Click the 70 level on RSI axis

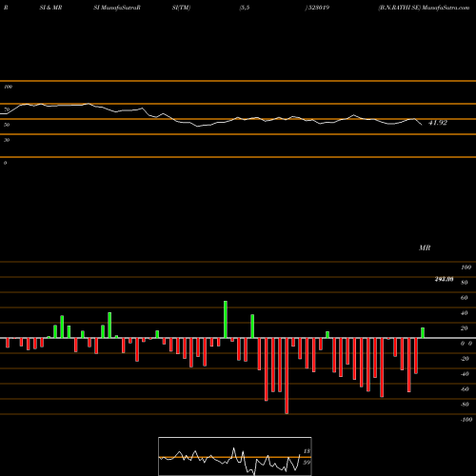(x=7, y=109)
